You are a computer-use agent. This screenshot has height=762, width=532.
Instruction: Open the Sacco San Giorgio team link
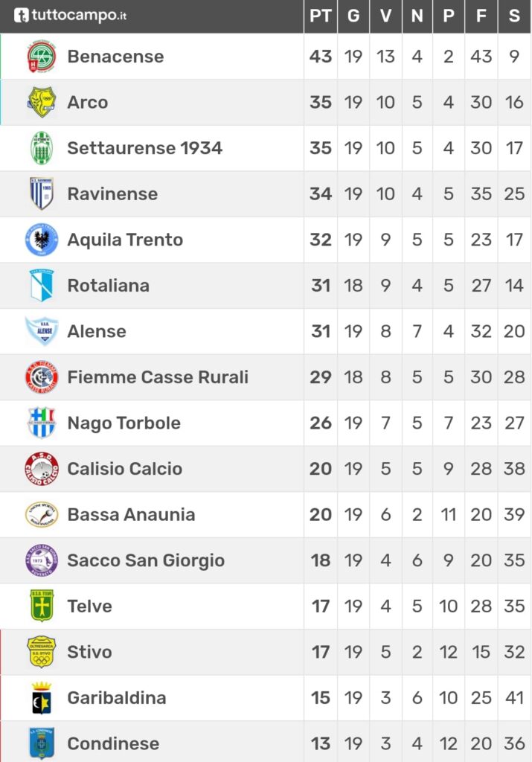point(146,560)
